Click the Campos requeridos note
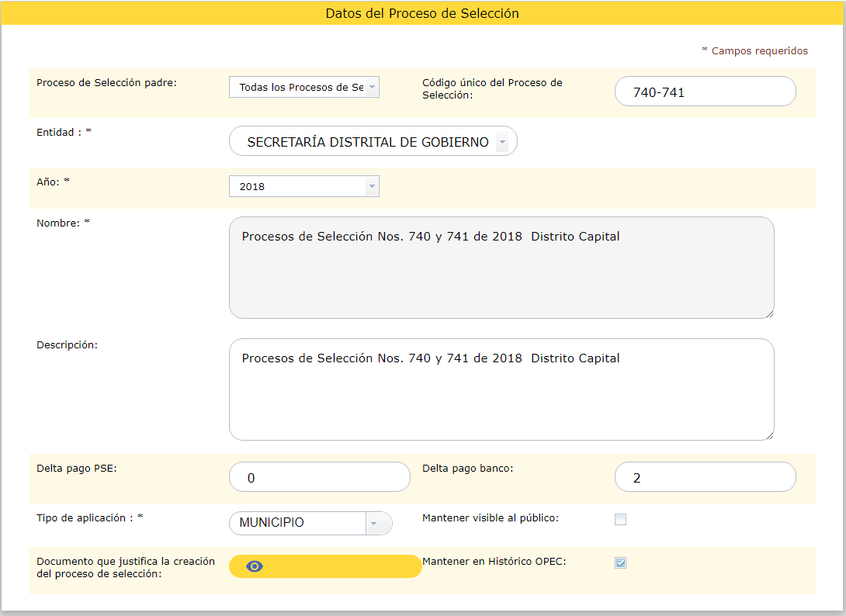846x616 pixels. click(754, 50)
